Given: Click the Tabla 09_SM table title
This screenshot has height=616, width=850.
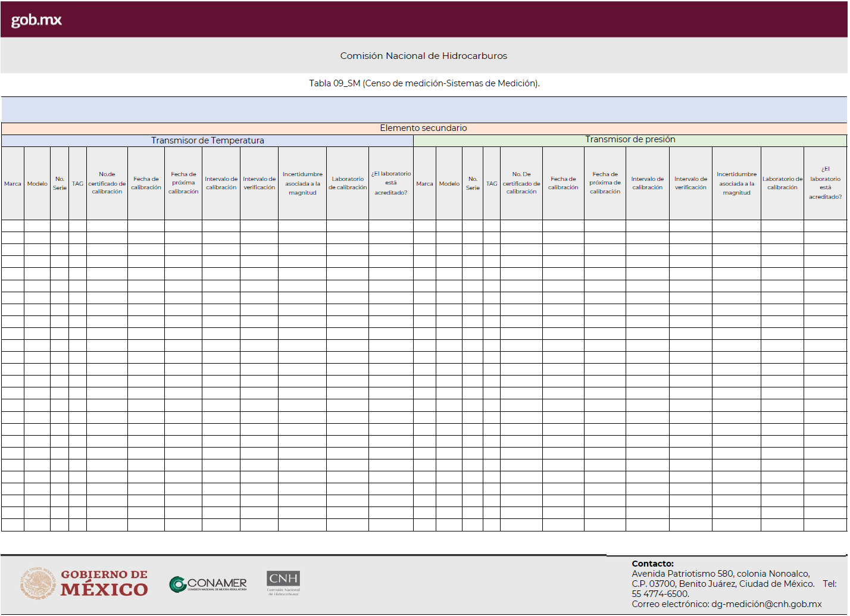Looking at the screenshot, I should 424,83.
